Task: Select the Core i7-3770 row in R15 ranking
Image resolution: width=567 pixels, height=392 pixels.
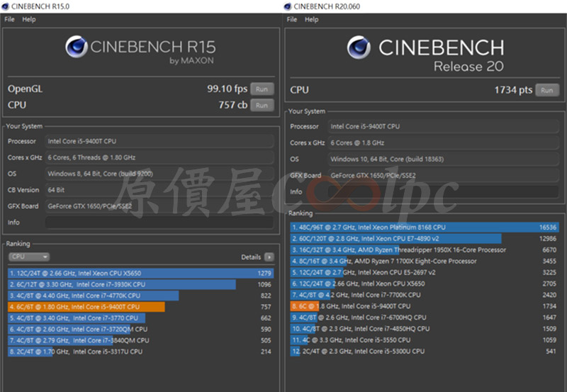Action: (x=140, y=318)
